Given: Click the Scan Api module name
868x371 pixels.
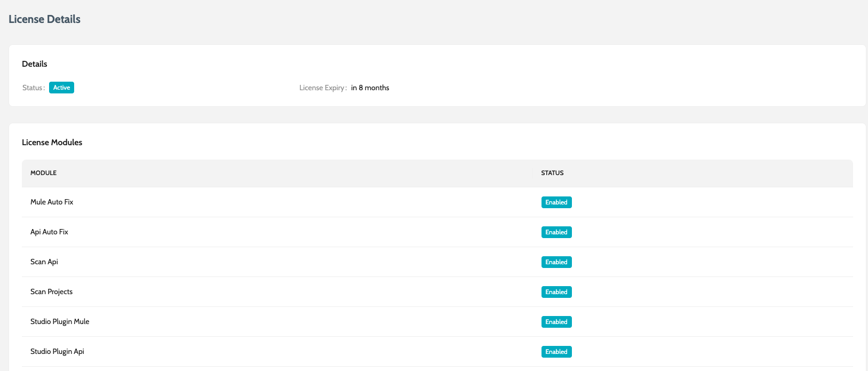Looking at the screenshot, I should click(x=44, y=262).
